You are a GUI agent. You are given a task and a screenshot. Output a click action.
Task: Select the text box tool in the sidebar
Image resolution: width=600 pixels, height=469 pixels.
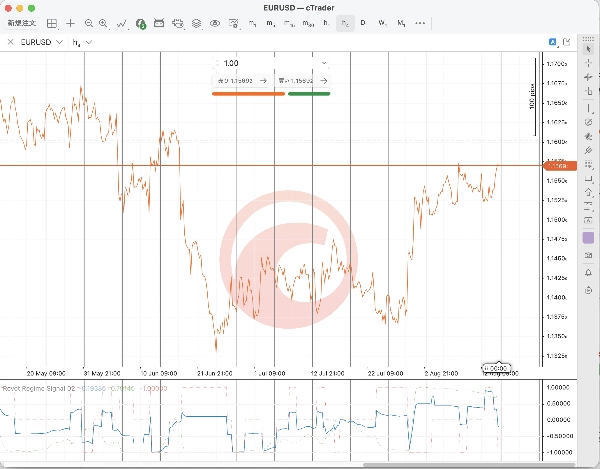point(589,220)
